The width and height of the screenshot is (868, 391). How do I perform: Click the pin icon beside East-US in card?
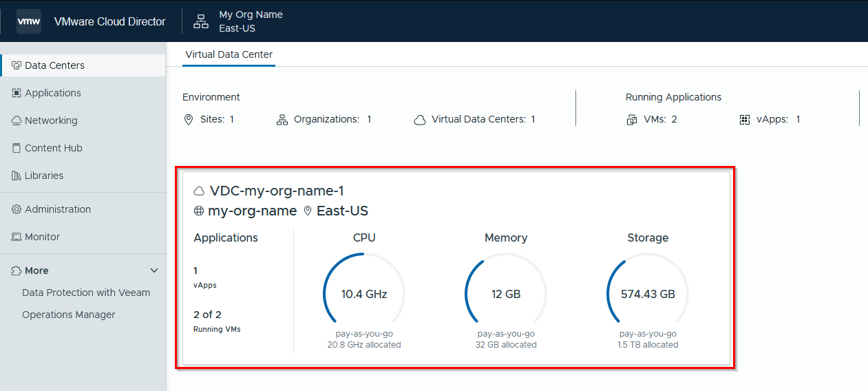coord(308,211)
